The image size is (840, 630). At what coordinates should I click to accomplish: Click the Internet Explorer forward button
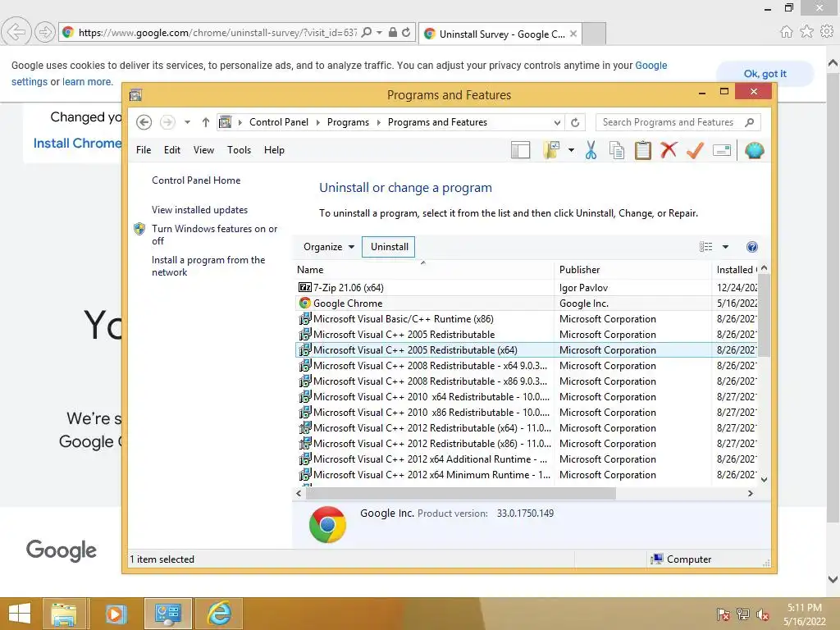pyautogui.click(x=45, y=33)
